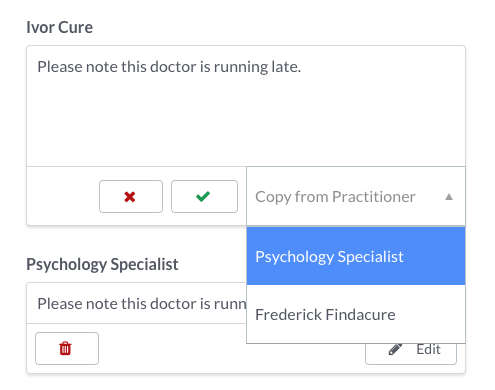Click the pencil Edit button

pyautogui.click(x=411, y=354)
